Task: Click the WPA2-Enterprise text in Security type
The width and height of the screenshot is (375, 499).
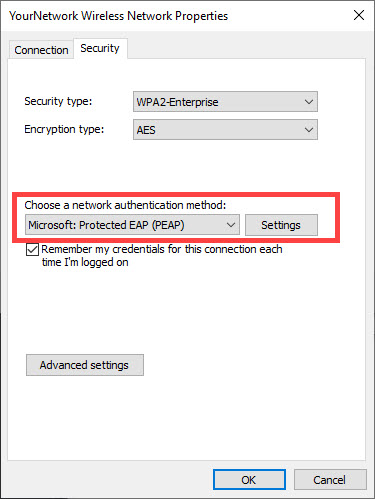Action: pyautogui.click(x=177, y=102)
